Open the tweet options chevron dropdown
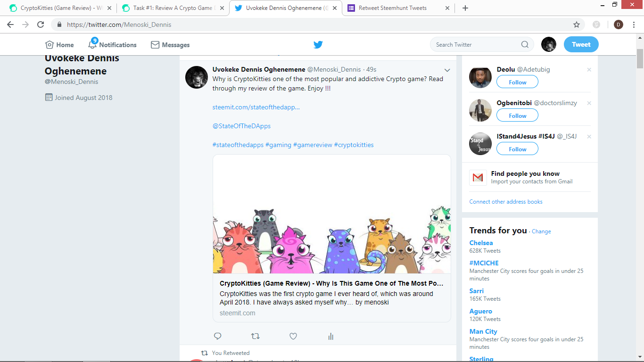This screenshot has height=362, width=644. click(447, 70)
